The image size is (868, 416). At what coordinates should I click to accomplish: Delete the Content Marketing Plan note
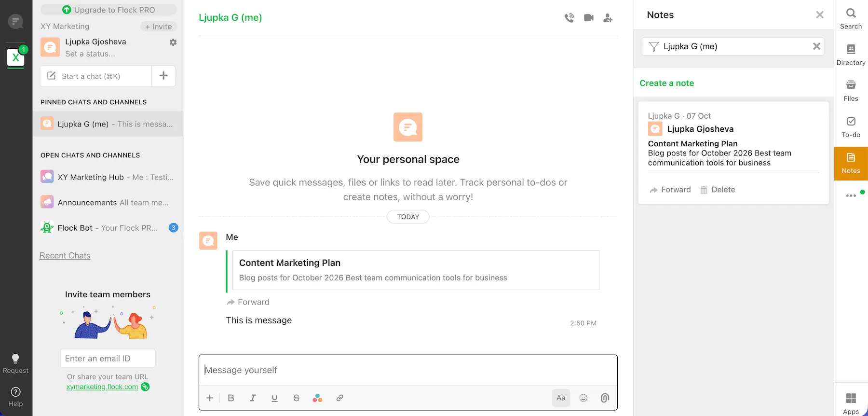(x=718, y=190)
